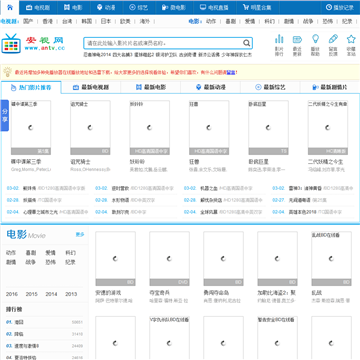This screenshot has height=360, width=360.
Task: Open the 加勒比海盗2 movie poster
Action: [x=277, y=259]
